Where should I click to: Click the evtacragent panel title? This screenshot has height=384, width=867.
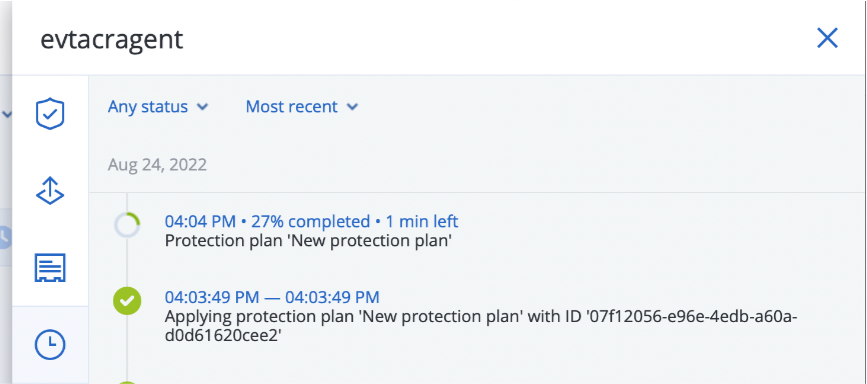pos(111,40)
